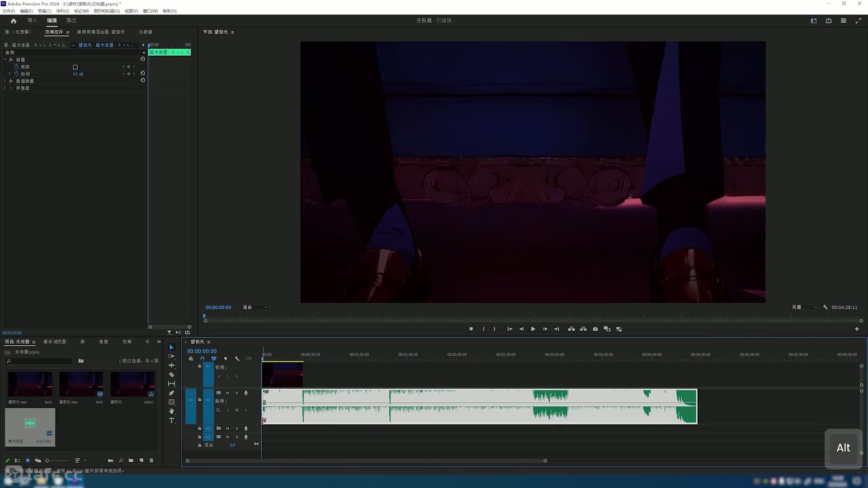Open the button editor plus icon

pyautogui.click(x=857, y=329)
